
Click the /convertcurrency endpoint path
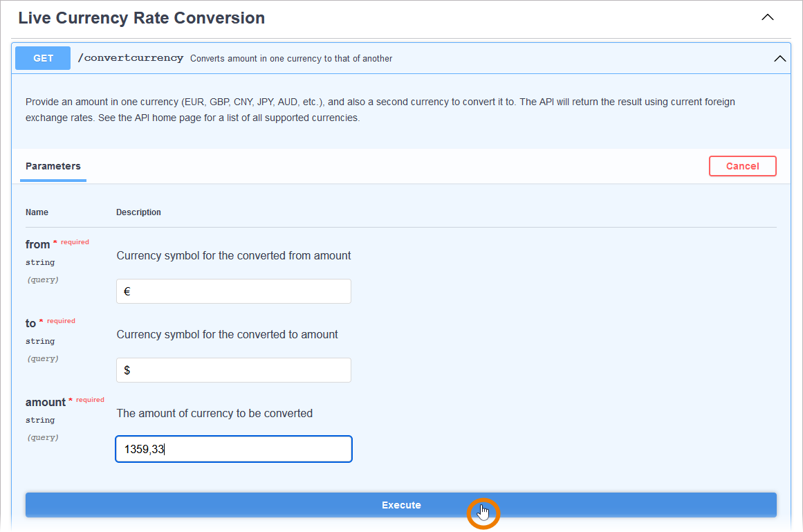coord(130,58)
